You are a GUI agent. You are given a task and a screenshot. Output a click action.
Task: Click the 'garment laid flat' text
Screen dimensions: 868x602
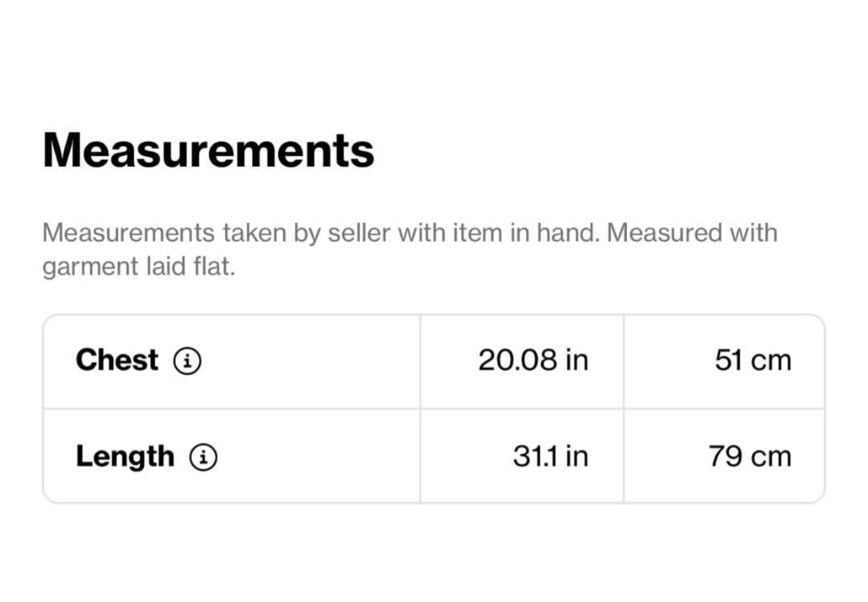139,267
